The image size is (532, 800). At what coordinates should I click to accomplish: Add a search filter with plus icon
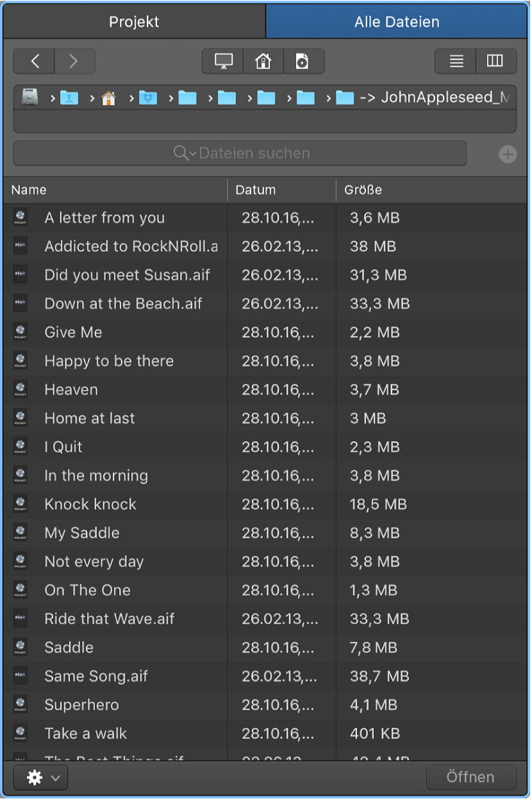click(x=508, y=154)
